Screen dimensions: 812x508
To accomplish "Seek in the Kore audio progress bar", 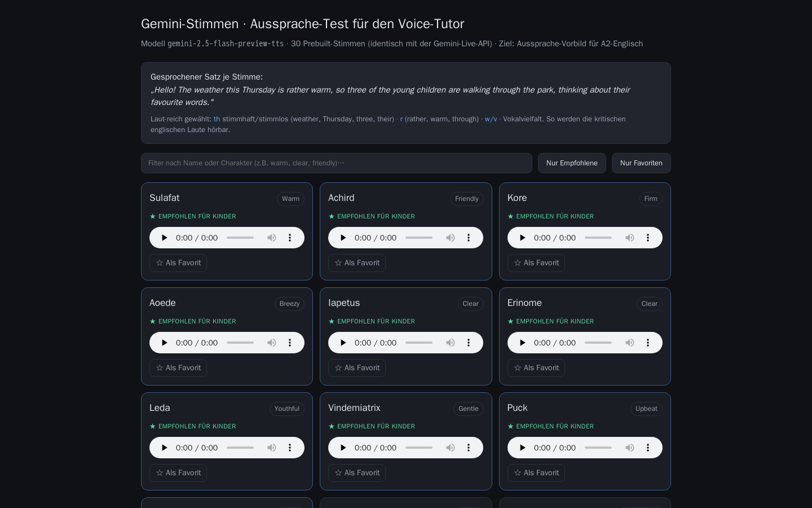I will pos(598,238).
